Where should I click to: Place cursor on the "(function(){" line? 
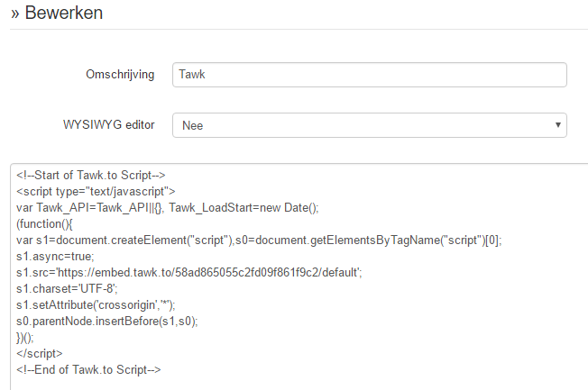point(44,224)
